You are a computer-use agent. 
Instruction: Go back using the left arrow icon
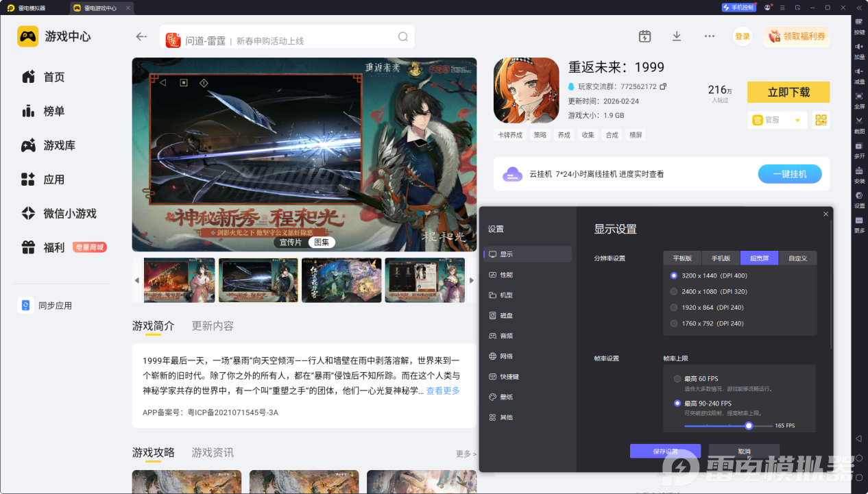coord(141,37)
